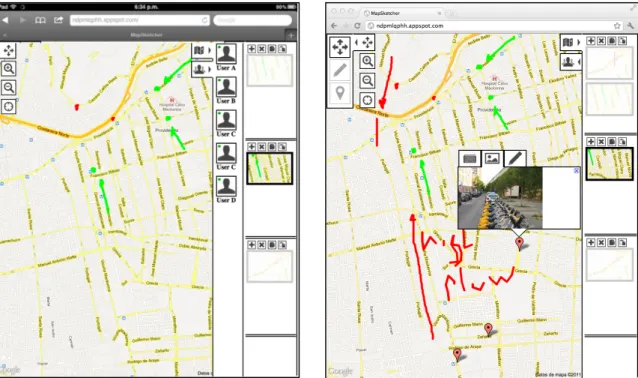This screenshot has height=378, width=638.
Task: Paste sketch in iPad first panel
Action: (282, 49)
